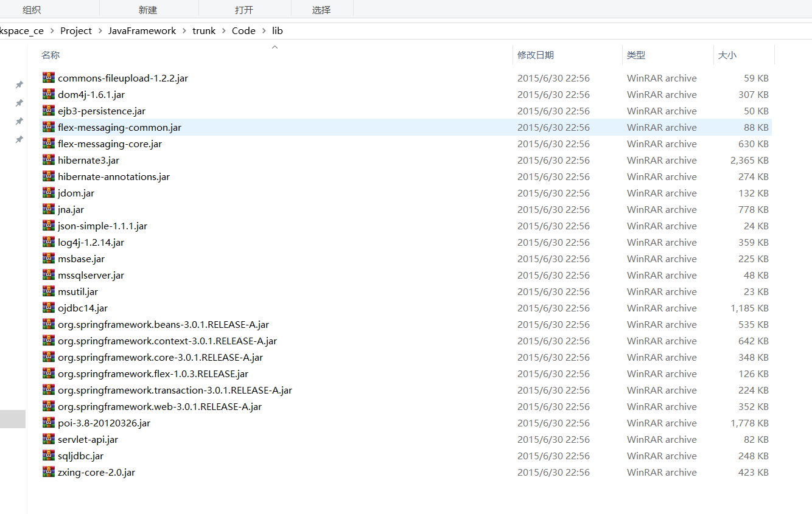Select the hibernate-annotations.jar archive icon
Screen dimensions: 812x514
[x=49, y=176]
